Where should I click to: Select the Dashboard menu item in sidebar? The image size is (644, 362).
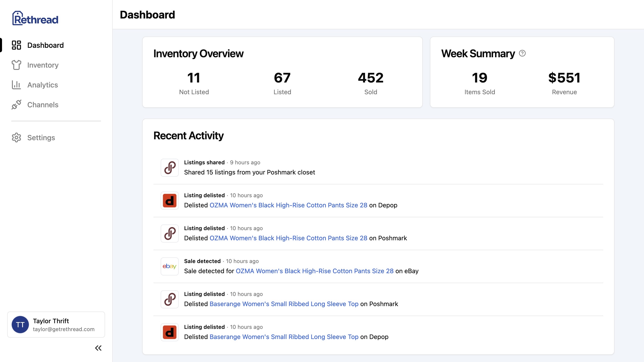(x=46, y=45)
